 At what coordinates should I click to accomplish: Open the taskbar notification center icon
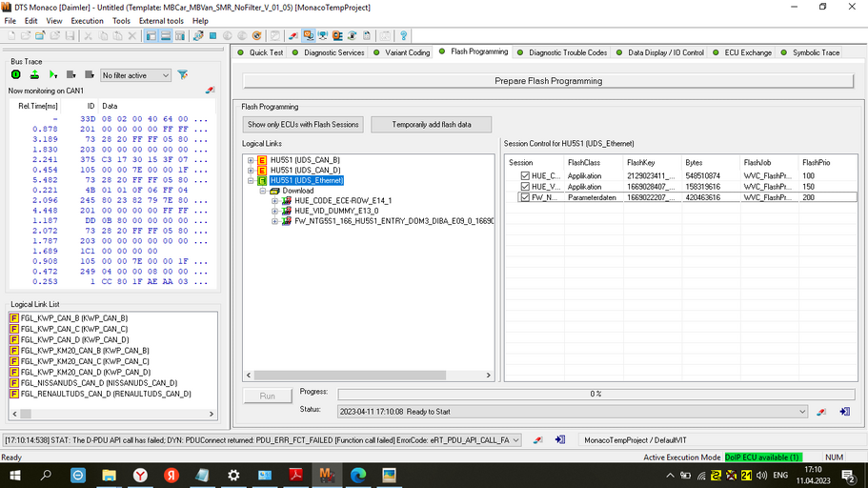tap(849, 475)
